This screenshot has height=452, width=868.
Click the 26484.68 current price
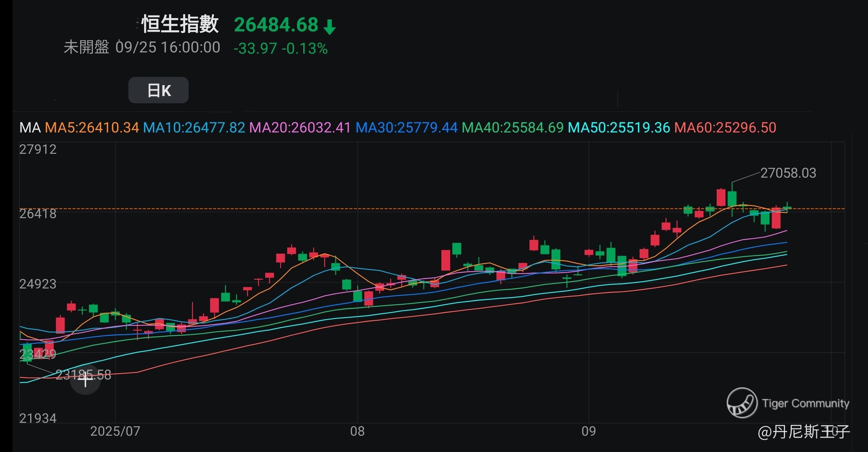[276, 25]
